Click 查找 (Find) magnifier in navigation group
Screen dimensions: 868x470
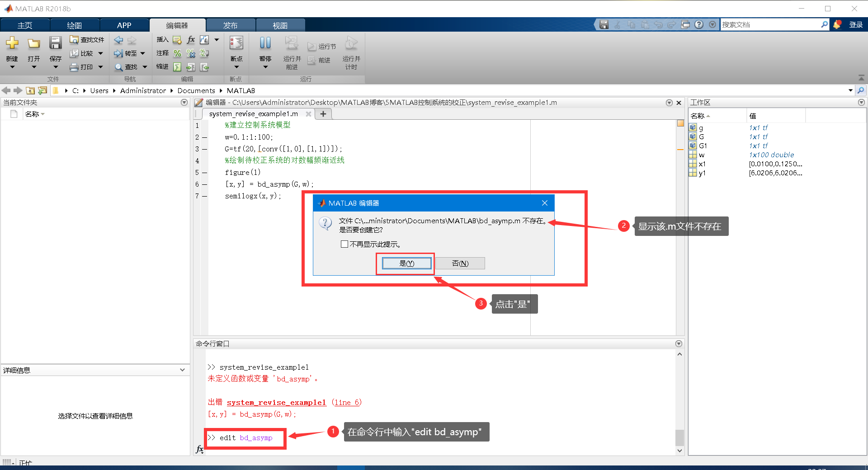pyautogui.click(x=126, y=67)
